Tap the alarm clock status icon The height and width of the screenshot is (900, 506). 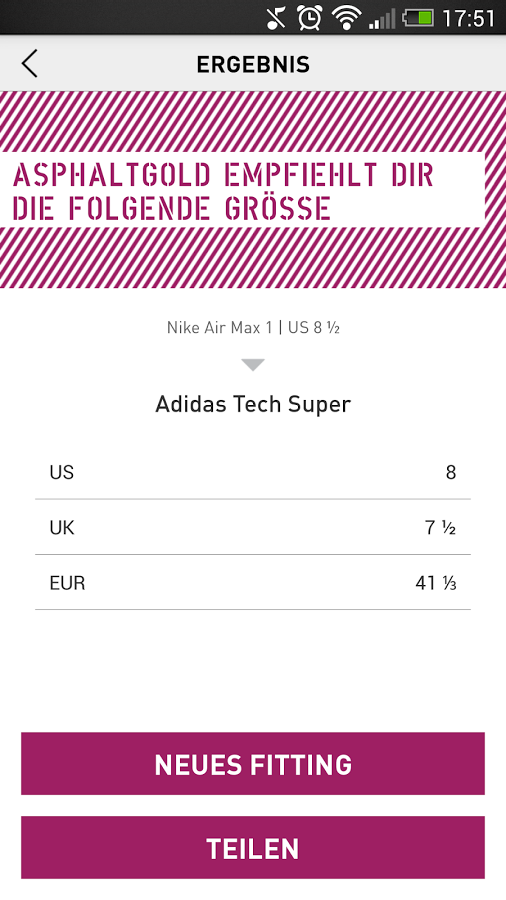[x=309, y=18]
